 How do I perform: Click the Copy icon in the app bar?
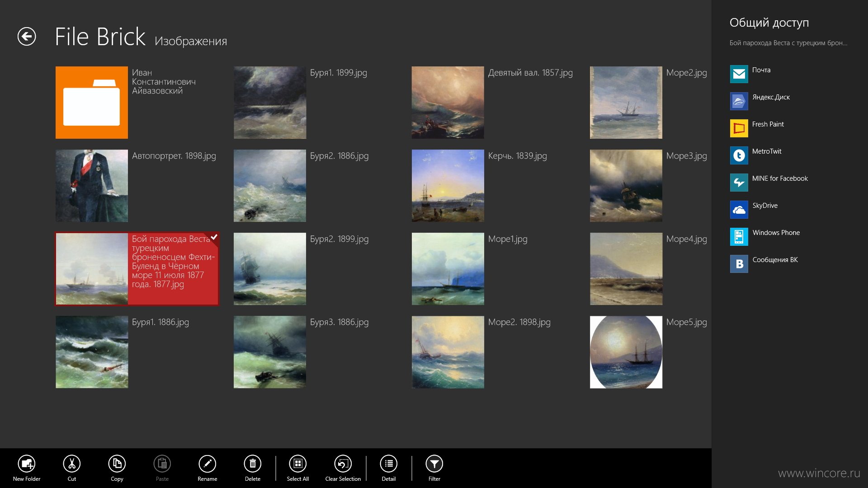117,464
